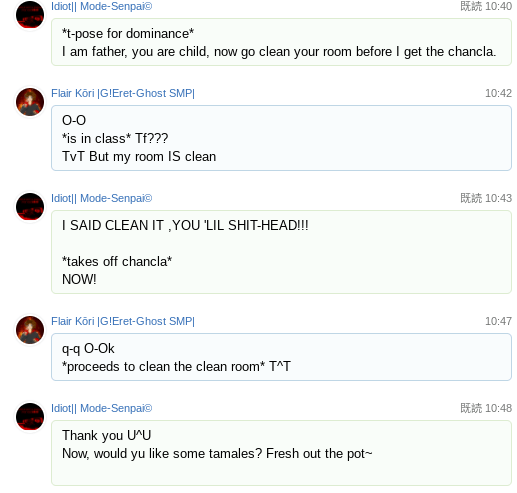Click the 'I SAID CLEAN IT' message bubble
This screenshot has width=517, height=493.
[x=281, y=252]
